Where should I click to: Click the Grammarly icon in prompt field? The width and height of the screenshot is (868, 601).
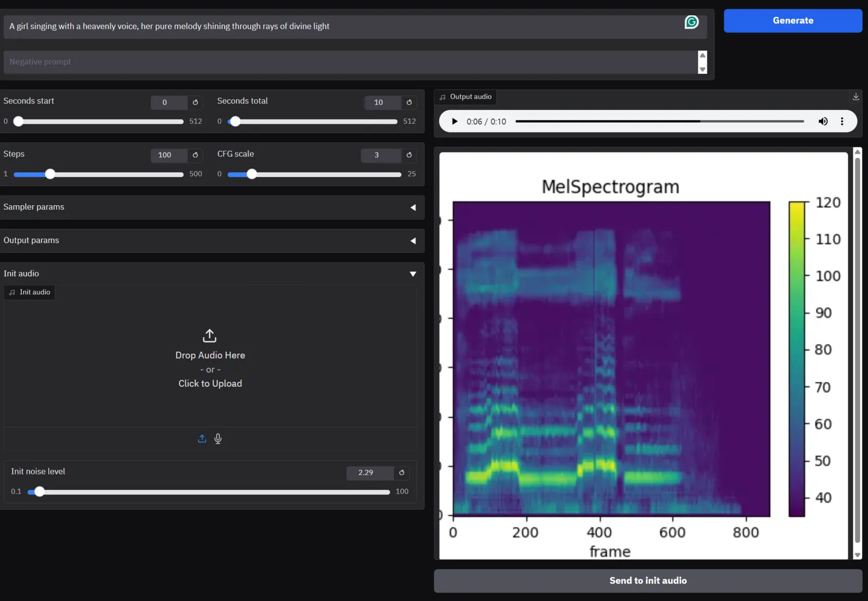click(x=692, y=22)
